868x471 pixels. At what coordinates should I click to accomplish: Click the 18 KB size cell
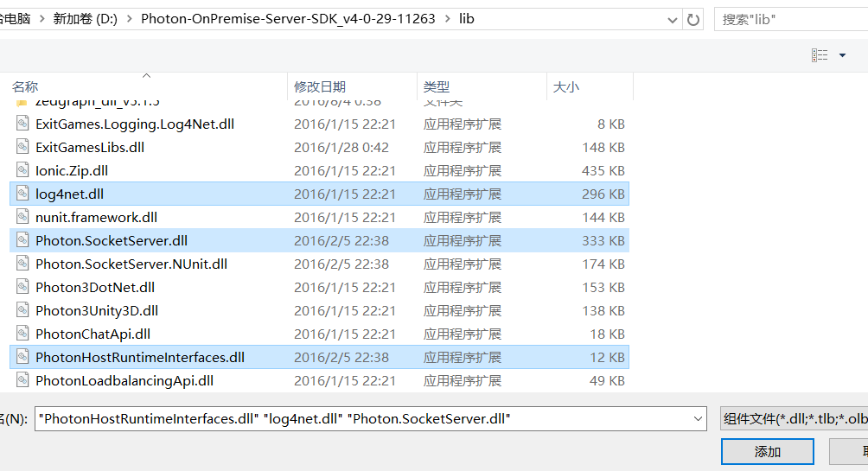[607, 334]
